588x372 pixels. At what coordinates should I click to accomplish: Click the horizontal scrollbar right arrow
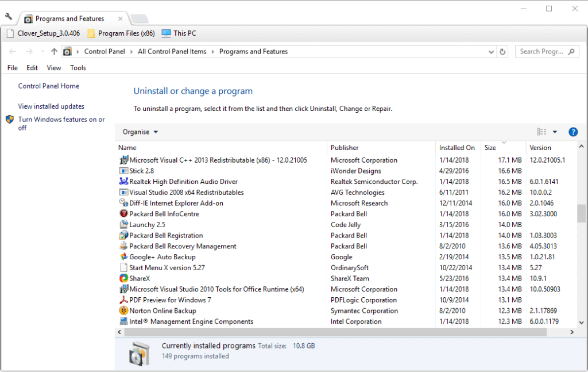572,332
